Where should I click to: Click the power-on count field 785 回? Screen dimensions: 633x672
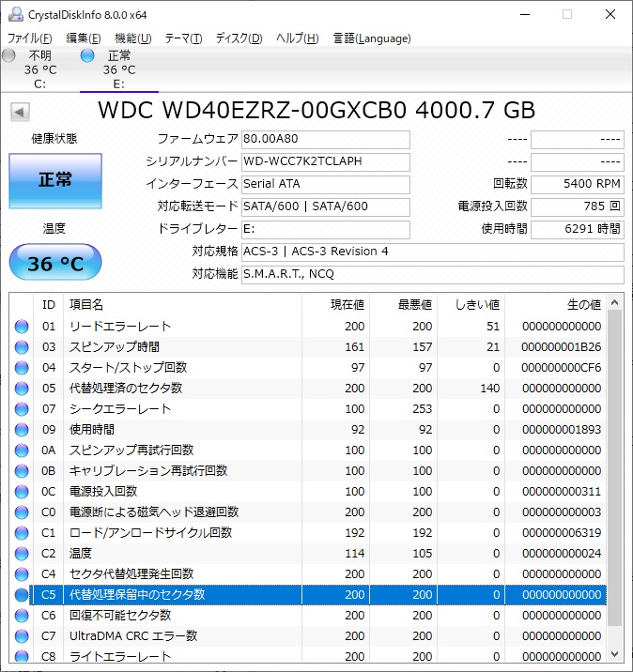pyautogui.click(x=578, y=206)
